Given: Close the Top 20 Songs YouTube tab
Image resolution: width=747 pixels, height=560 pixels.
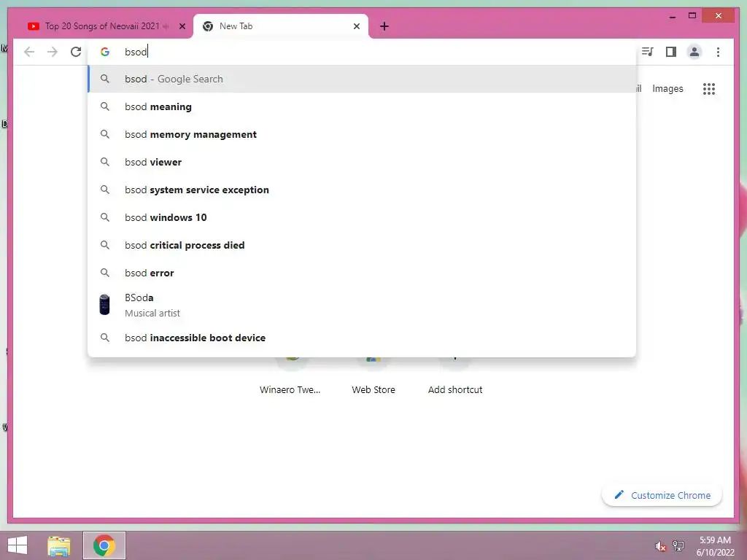Looking at the screenshot, I should tap(182, 26).
